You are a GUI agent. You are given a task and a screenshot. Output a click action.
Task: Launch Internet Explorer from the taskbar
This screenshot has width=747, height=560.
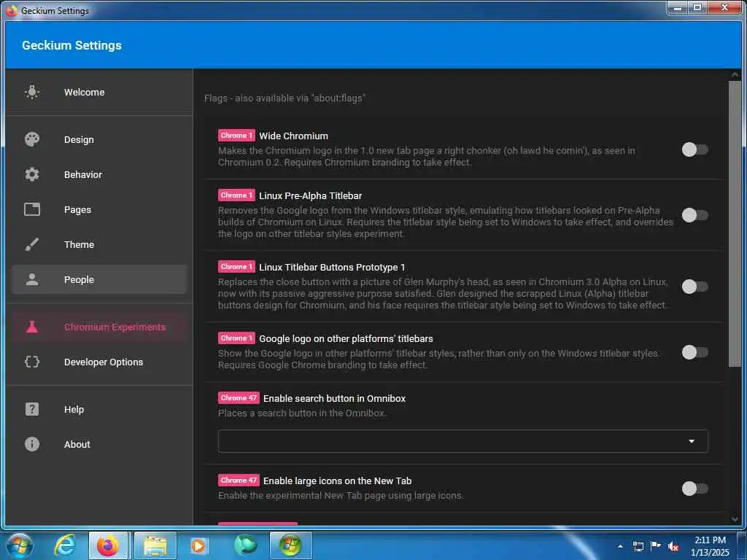tap(65, 545)
